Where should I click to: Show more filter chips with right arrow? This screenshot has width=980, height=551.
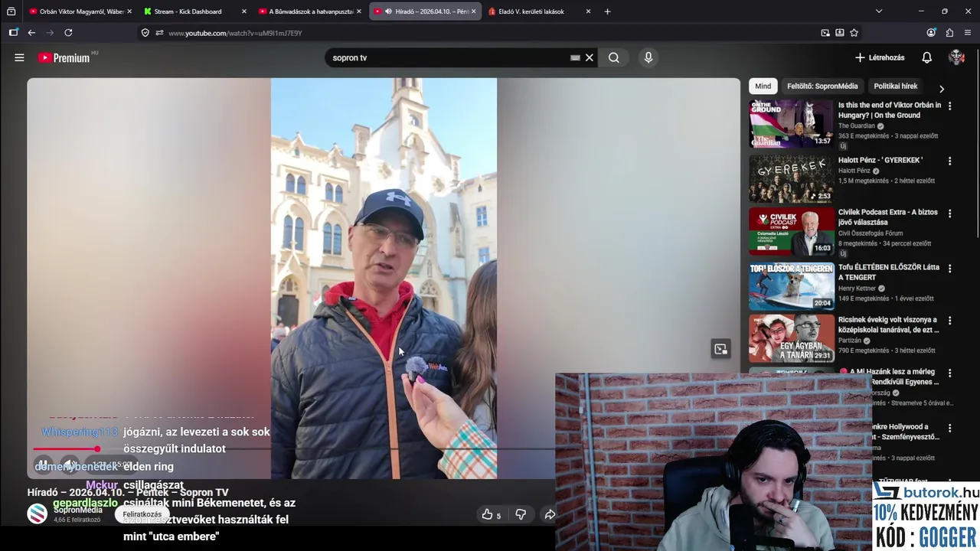942,89
